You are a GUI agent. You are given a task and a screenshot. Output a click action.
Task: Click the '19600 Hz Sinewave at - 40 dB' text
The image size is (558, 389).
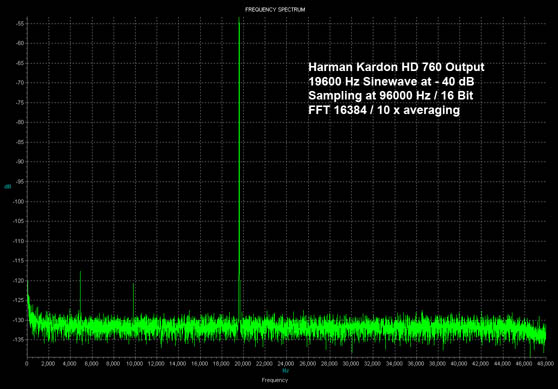391,82
